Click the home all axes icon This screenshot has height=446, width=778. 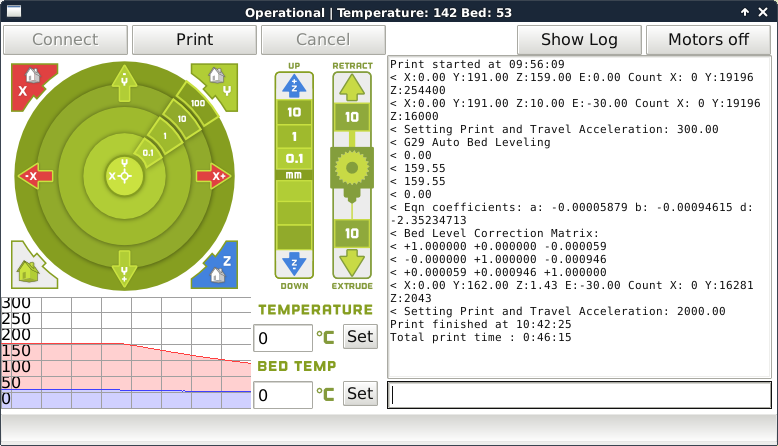[x=29, y=266]
